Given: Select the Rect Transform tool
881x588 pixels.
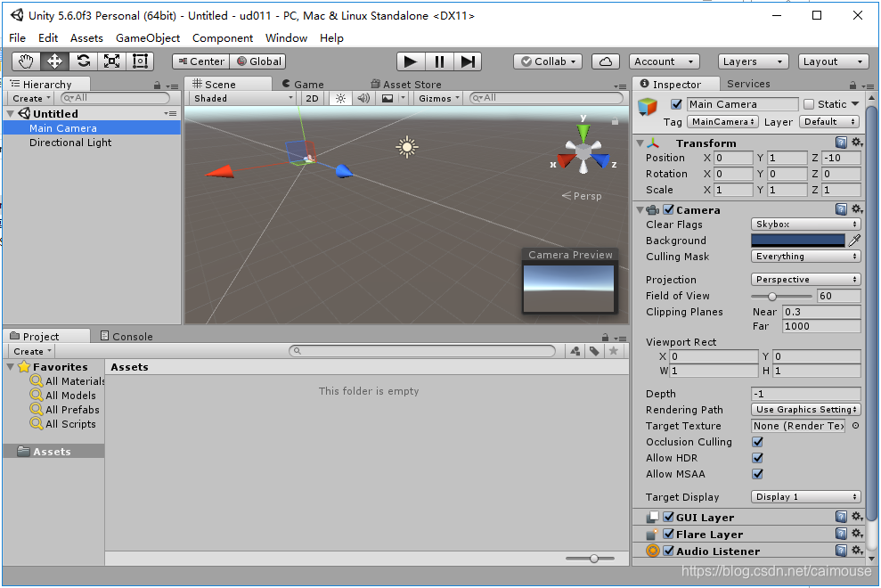Looking at the screenshot, I should click(x=140, y=61).
